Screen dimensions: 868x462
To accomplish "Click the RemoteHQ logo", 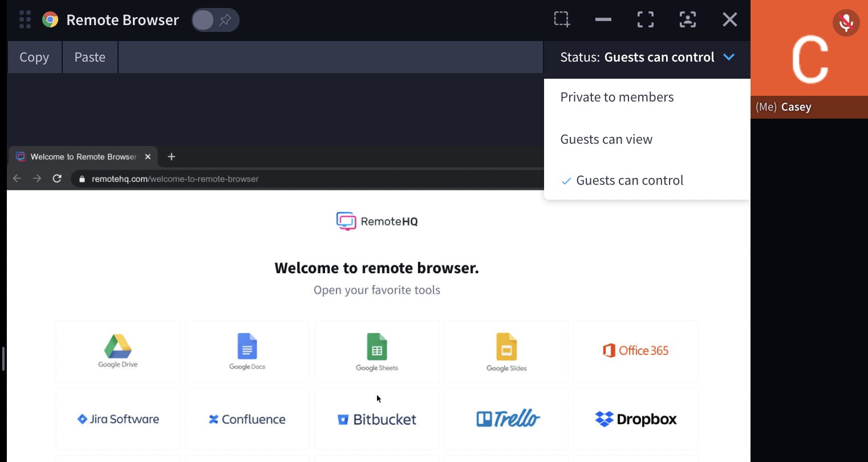I will pos(377,221).
